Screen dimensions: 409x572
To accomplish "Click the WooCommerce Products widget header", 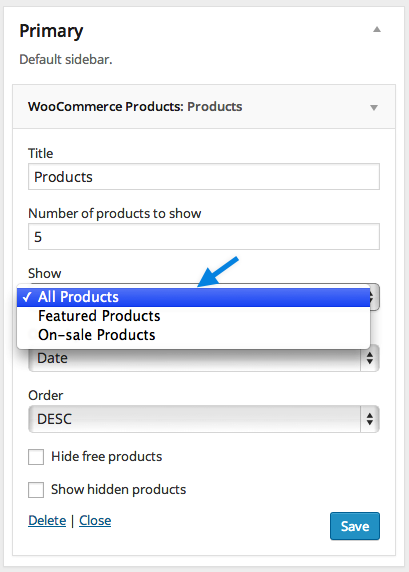I will click(204, 107).
